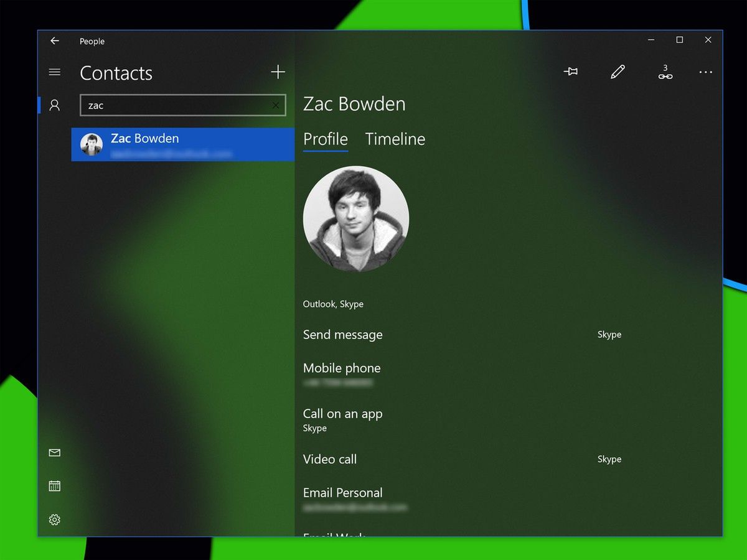Image resolution: width=747 pixels, height=560 pixels.
Task: Select the Contacts person icon in sidebar
Action: [54, 105]
